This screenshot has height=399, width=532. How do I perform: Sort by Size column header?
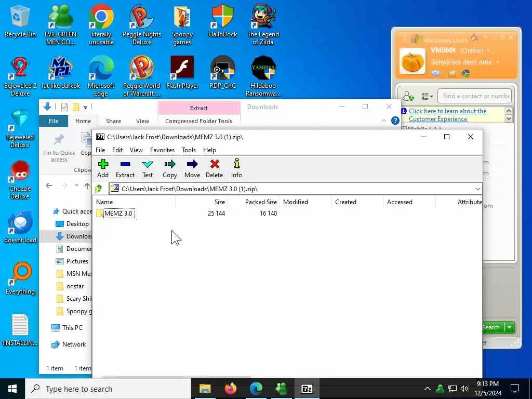click(202, 202)
